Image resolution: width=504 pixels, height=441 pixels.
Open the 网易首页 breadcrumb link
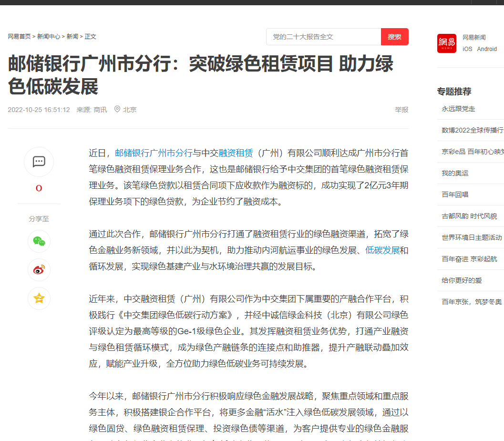(19, 36)
